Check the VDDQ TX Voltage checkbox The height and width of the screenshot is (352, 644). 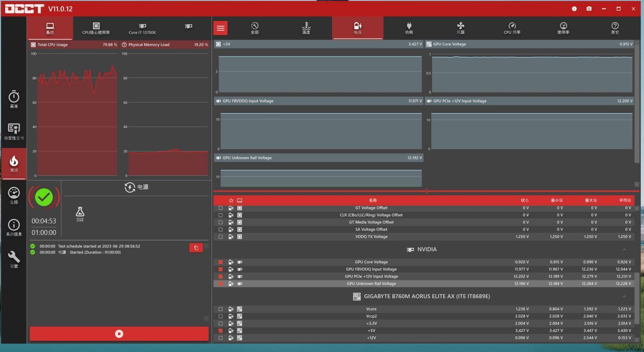(220, 237)
